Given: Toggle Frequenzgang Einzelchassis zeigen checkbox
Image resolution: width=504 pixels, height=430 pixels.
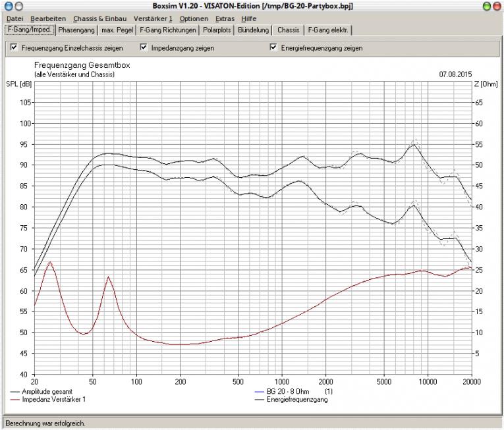Looking at the screenshot, I should [x=14, y=47].
